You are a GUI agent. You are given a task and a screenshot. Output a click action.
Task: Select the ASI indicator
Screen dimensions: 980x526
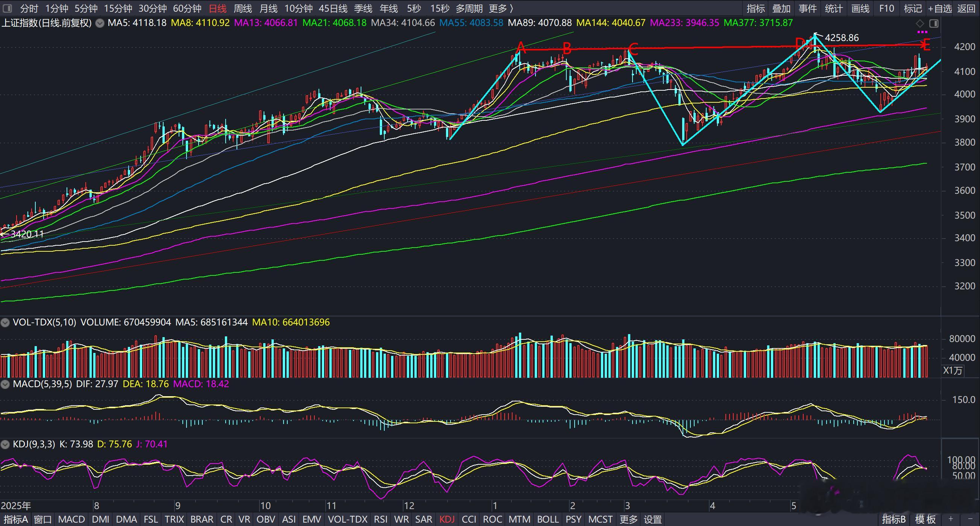pyautogui.click(x=289, y=519)
